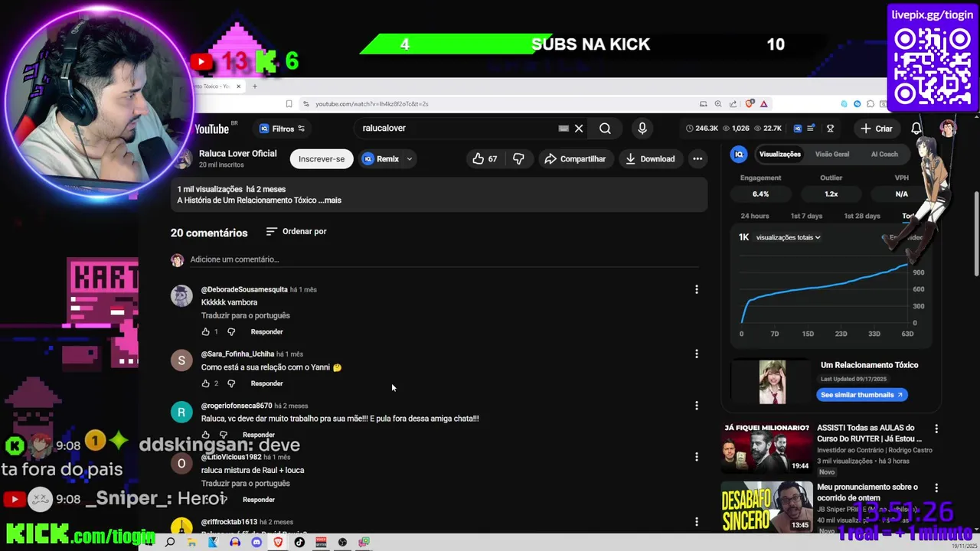
Task: Open options menu for Sara_Fofinha_Uchiha comment
Action: coord(696,354)
